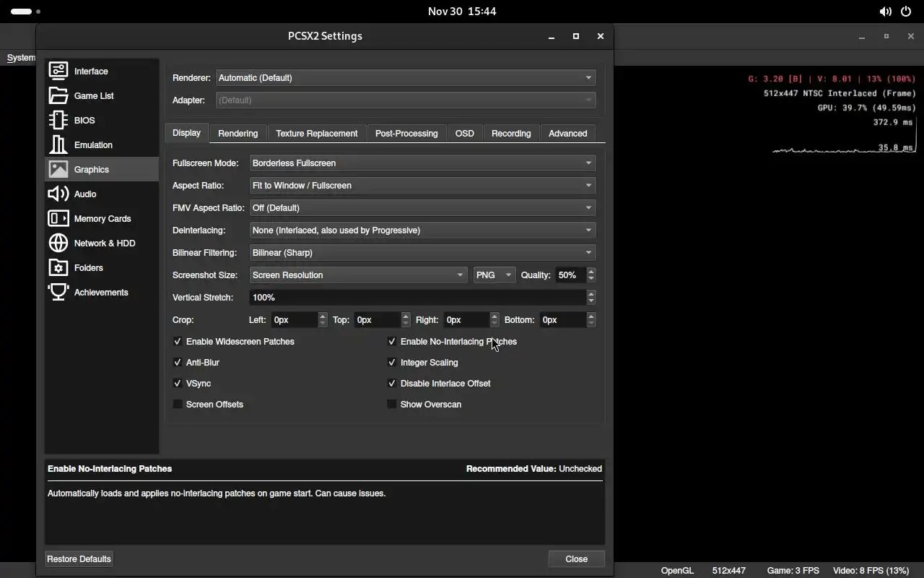924x578 pixels.
Task: Toggle Enable Widescreen Patches checkbox
Action: click(x=178, y=341)
